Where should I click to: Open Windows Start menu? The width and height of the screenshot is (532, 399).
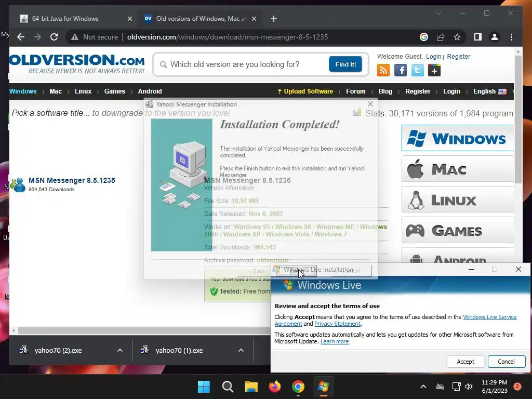tap(204, 387)
